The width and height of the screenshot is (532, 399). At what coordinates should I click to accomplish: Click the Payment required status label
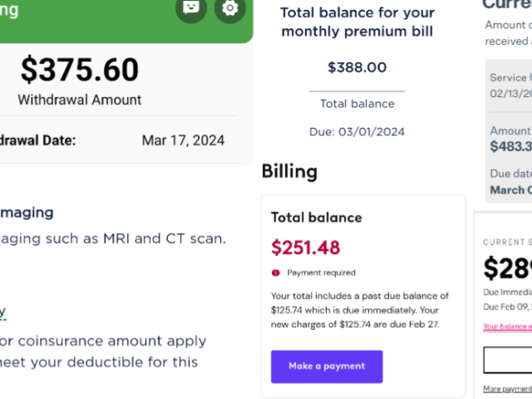tap(321, 273)
